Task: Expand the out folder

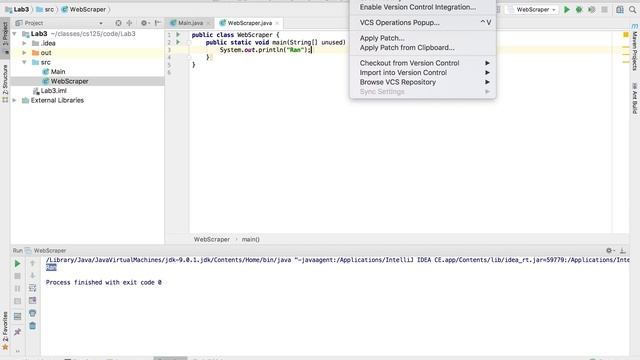Action: 24,53
